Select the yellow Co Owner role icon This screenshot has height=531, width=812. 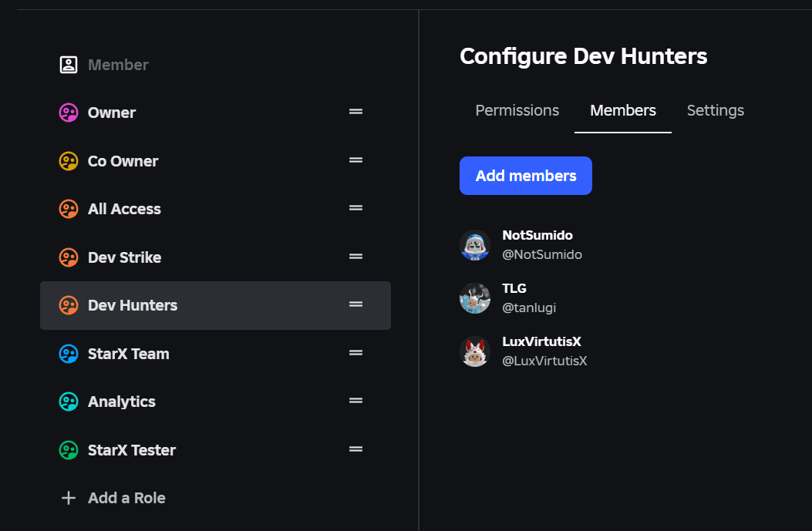[68, 160]
